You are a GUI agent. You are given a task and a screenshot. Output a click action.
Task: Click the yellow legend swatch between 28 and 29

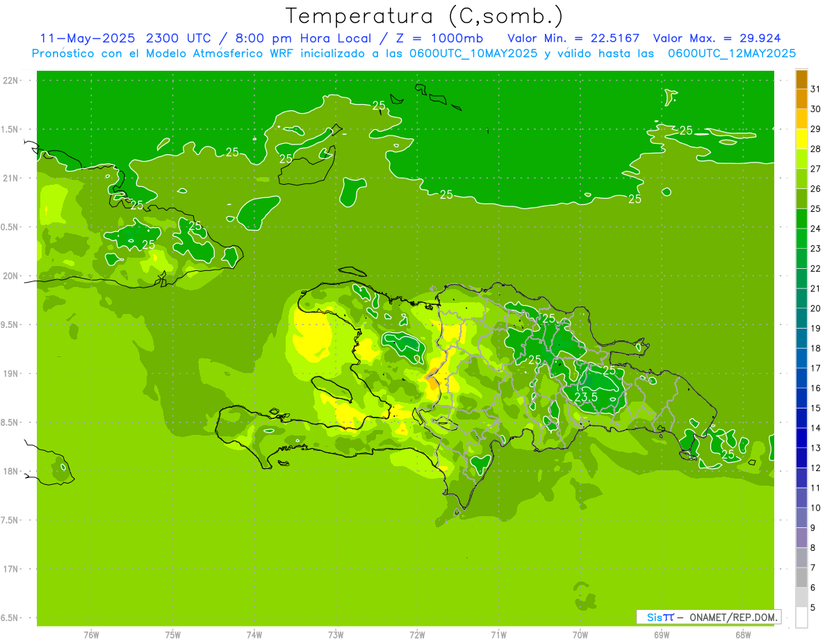coord(801,139)
